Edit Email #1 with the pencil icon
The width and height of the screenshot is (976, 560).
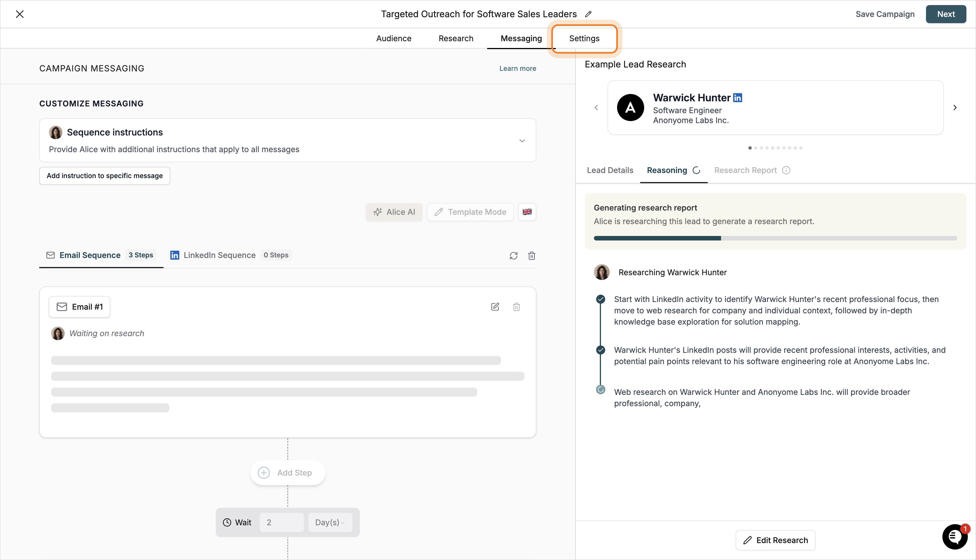(495, 307)
